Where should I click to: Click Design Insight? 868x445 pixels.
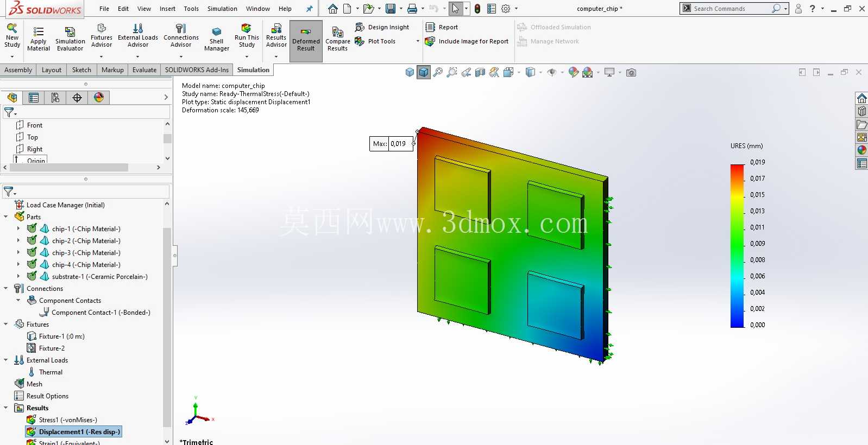[x=382, y=27]
